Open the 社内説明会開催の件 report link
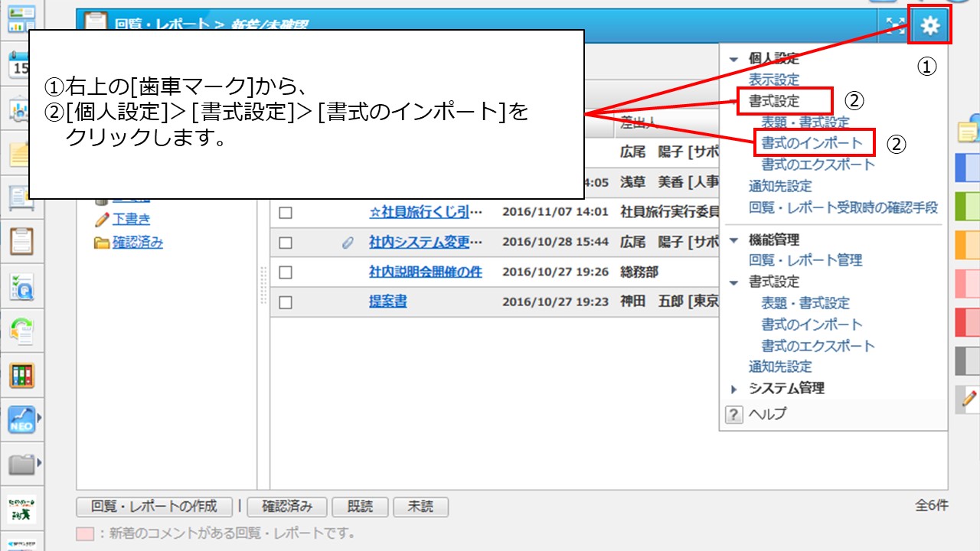Image resolution: width=980 pixels, height=551 pixels. coord(425,272)
